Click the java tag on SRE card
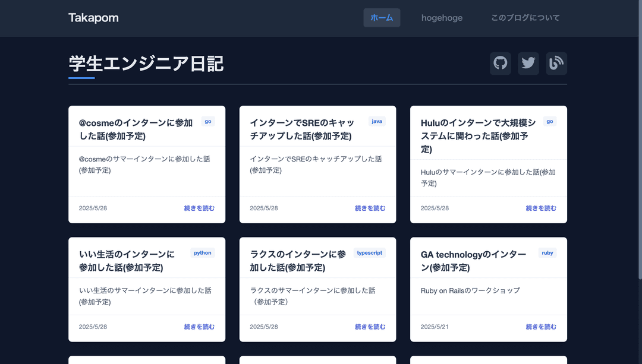This screenshot has height=364, width=642. [377, 122]
